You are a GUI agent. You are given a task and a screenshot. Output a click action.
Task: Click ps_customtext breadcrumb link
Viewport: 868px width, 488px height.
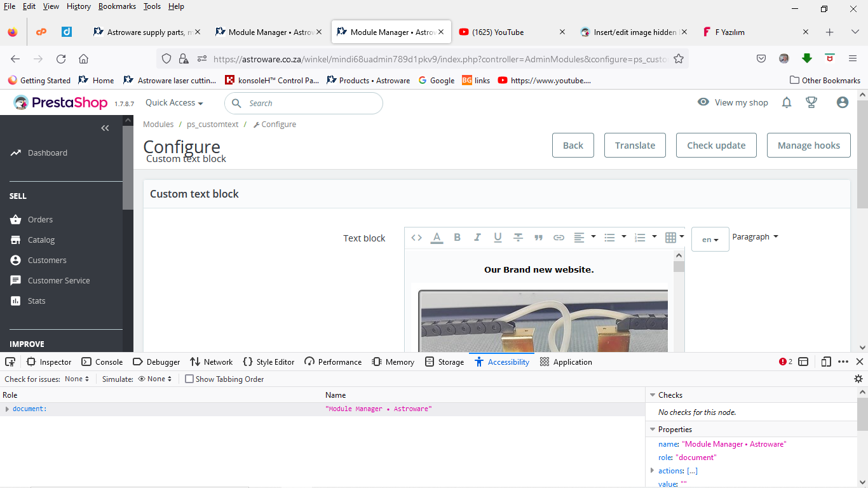tap(212, 125)
